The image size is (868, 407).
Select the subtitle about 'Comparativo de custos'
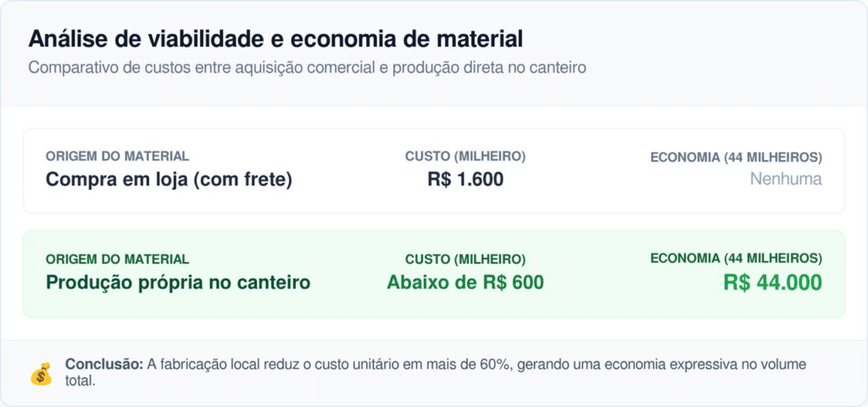307,68
